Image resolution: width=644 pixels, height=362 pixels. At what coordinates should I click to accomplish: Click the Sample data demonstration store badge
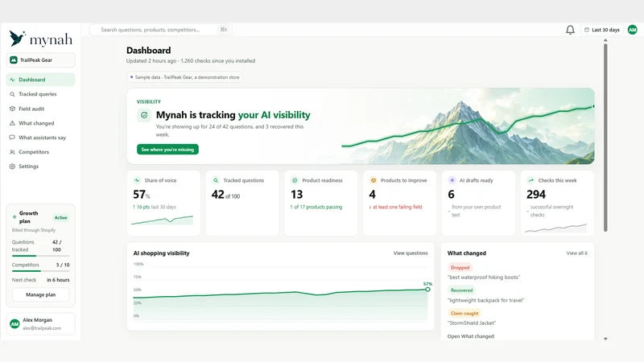184,77
